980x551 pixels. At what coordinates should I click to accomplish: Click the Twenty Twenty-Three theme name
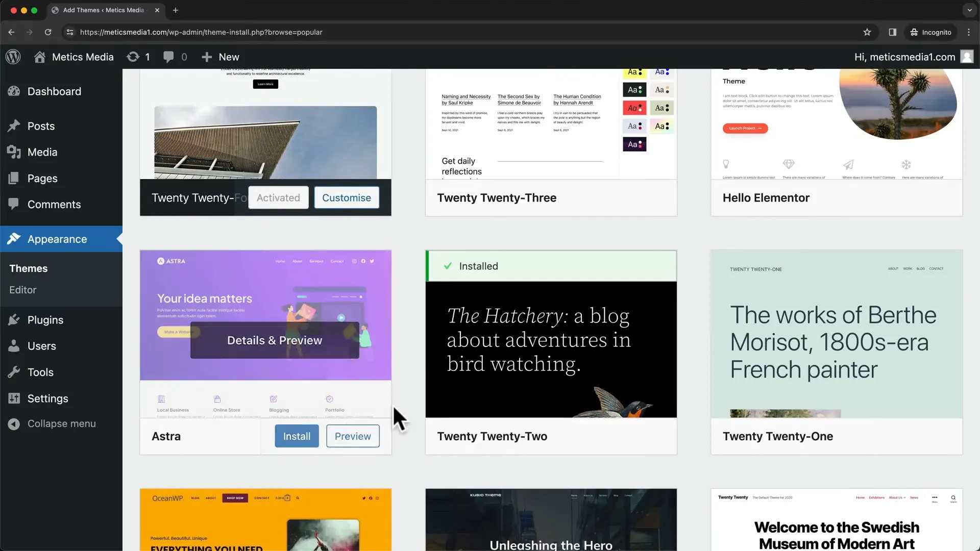pyautogui.click(x=497, y=198)
